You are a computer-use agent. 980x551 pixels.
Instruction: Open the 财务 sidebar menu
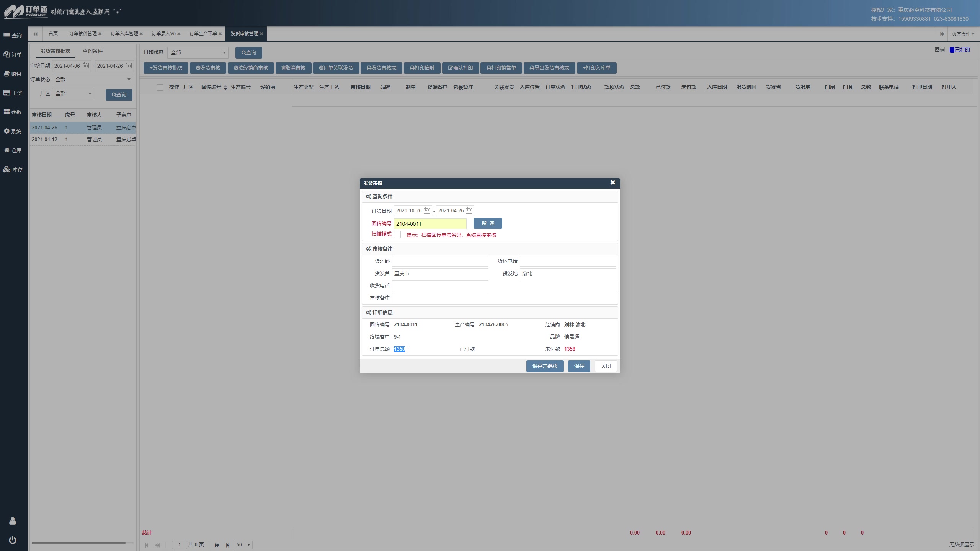13,74
